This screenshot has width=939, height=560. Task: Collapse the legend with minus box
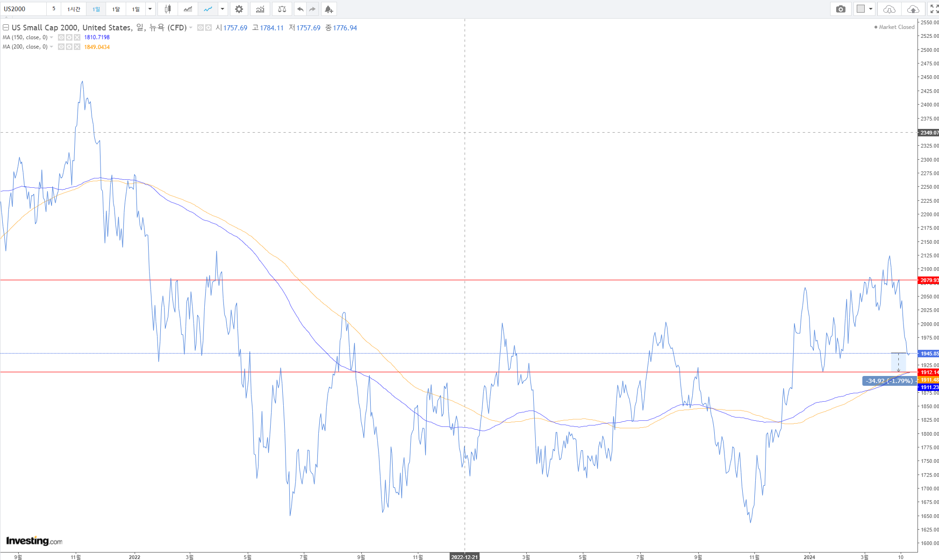pyautogui.click(x=6, y=28)
